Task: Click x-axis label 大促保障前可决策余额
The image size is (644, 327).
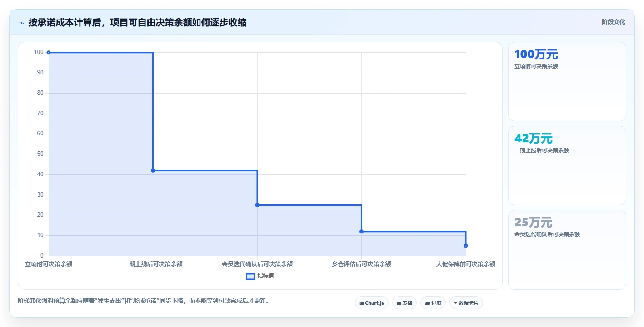Action: click(466, 264)
